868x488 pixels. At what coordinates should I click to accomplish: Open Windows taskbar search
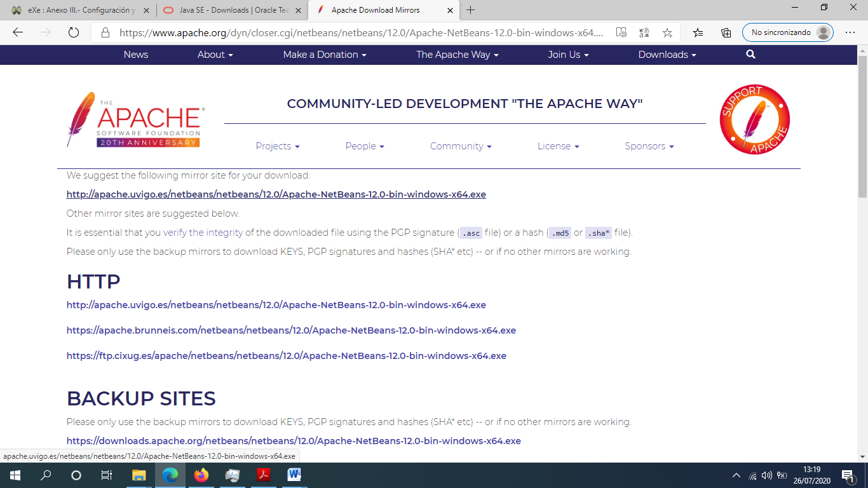click(x=46, y=475)
